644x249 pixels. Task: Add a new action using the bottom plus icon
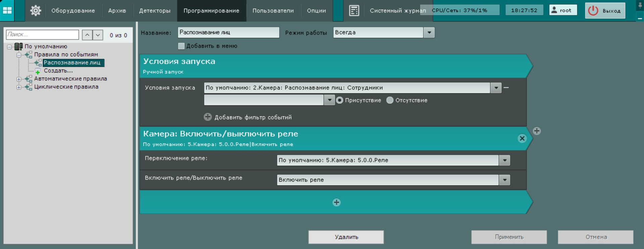click(x=336, y=202)
